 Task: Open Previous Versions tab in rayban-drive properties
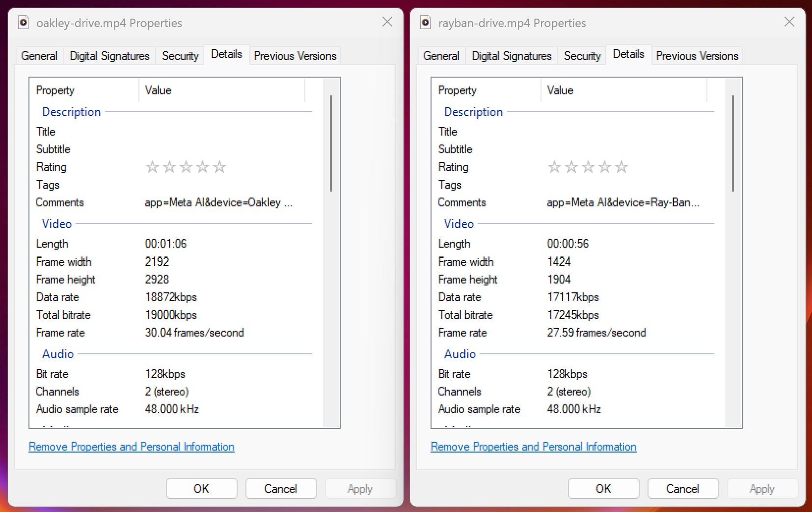697,56
